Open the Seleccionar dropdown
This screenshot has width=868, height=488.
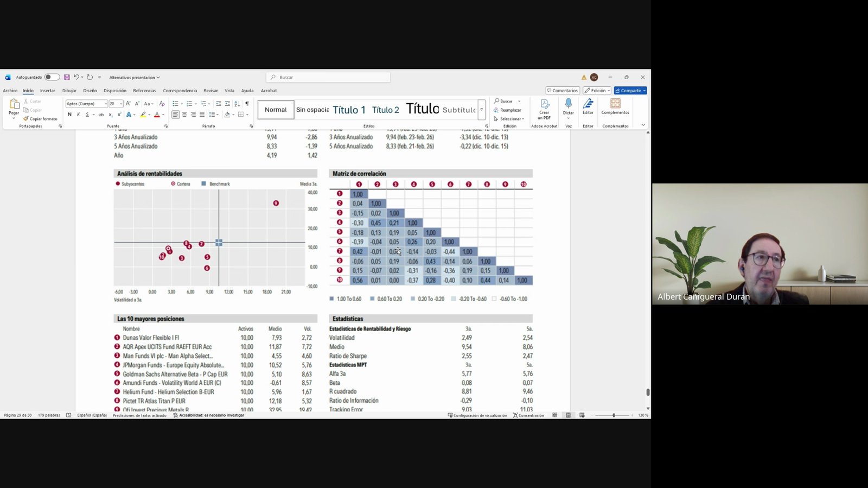[x=509, y=119]
